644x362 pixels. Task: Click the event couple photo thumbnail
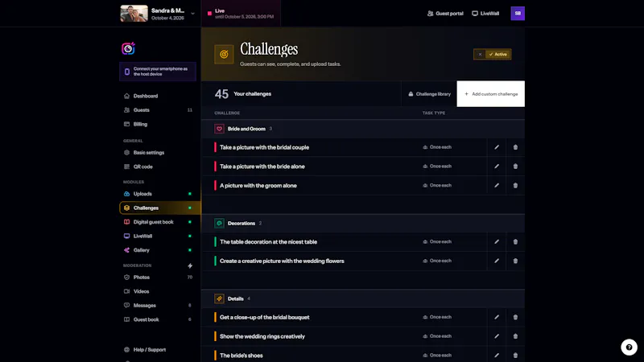[134, 14]
